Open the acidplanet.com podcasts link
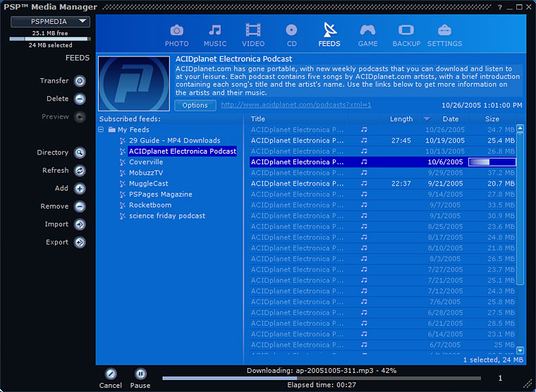 [x=296, y=105]
